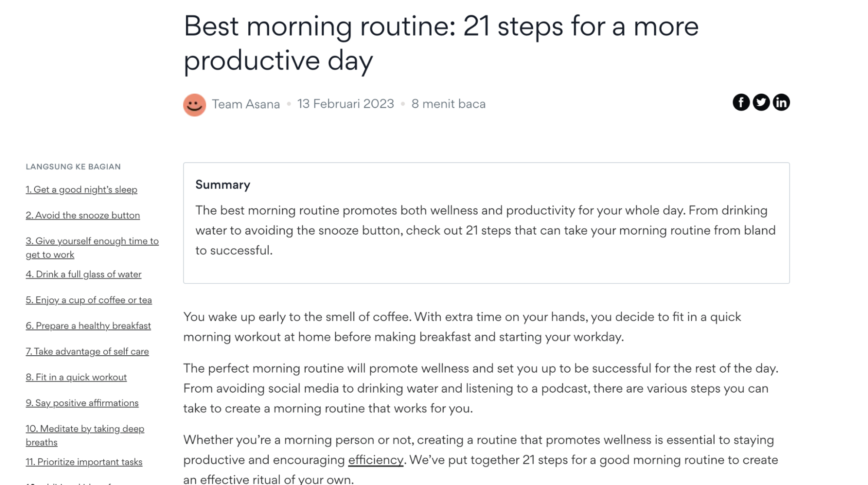Viewport: 868px width, 485px height.
Task: Navigate to 'Say positive affirmations'
Action: (x=82, y=403)
